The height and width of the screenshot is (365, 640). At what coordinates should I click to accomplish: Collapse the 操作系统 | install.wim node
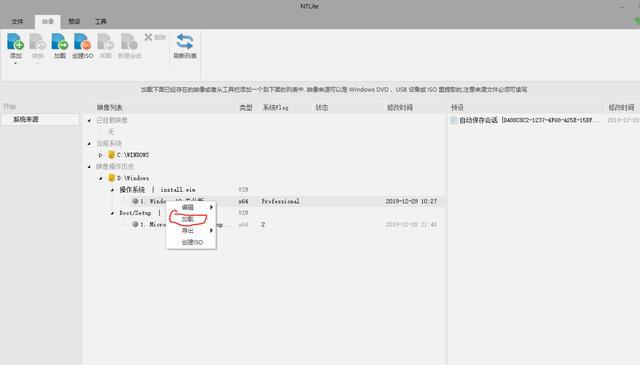click(112, 190)
